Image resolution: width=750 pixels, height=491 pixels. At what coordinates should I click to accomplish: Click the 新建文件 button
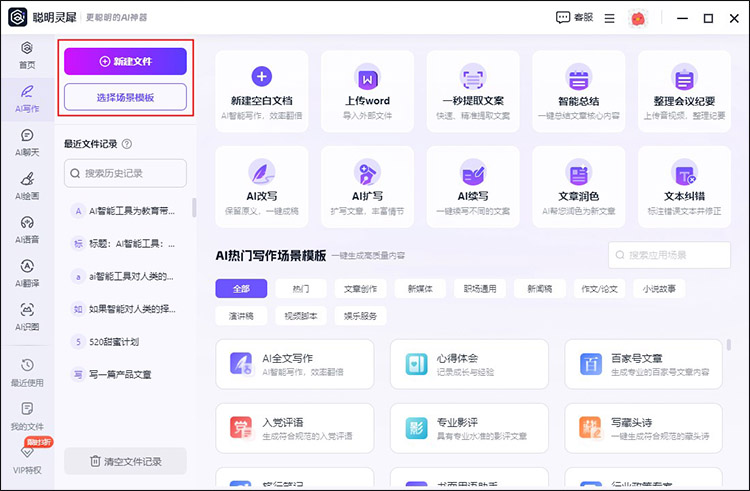[x=125, y=61]
